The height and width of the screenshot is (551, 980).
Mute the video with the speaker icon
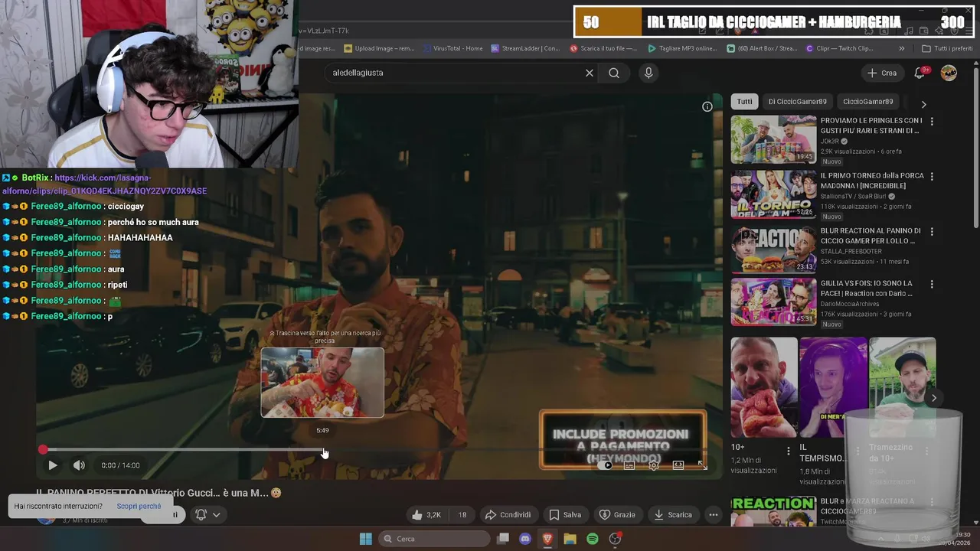point(79,465)
